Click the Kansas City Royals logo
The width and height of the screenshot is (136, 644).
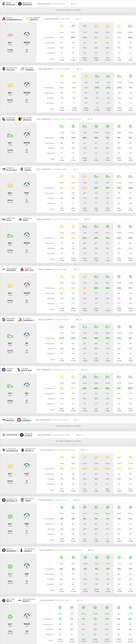click(23, 450)
